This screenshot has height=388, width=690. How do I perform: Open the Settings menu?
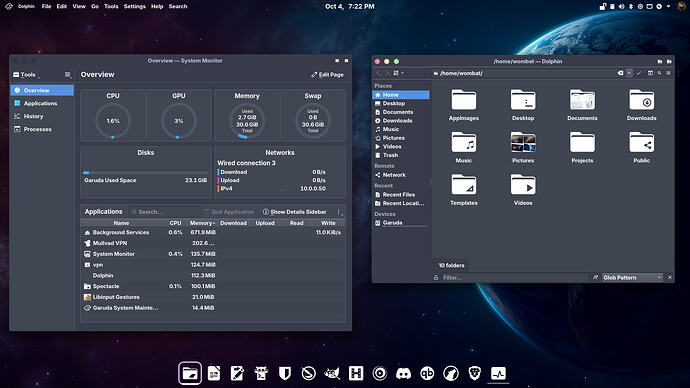(x=135, y=6)
